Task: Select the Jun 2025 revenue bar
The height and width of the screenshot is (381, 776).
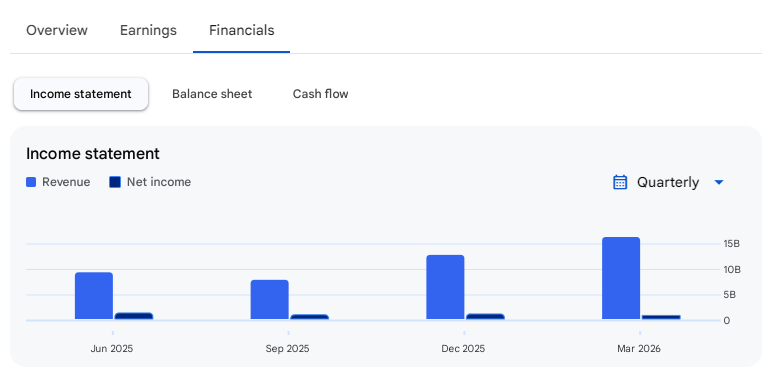Action: pyautogui.click(x=94, y=296)
